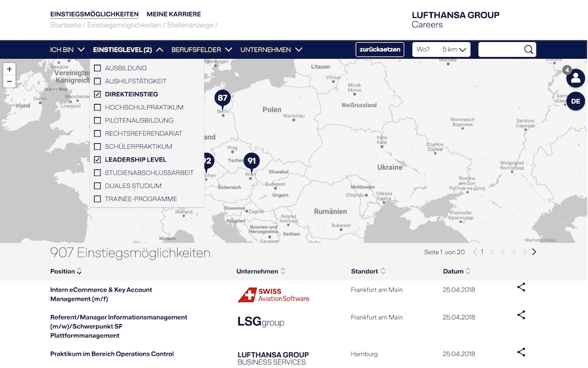Open the Unternehmen filter dropdown

[x=270, y=50]
